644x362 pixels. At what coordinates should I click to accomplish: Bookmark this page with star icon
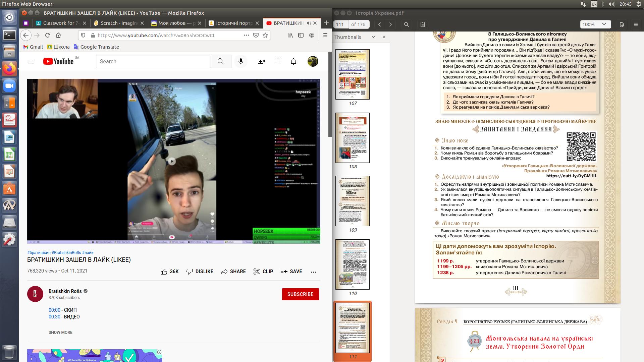[265, 35]
